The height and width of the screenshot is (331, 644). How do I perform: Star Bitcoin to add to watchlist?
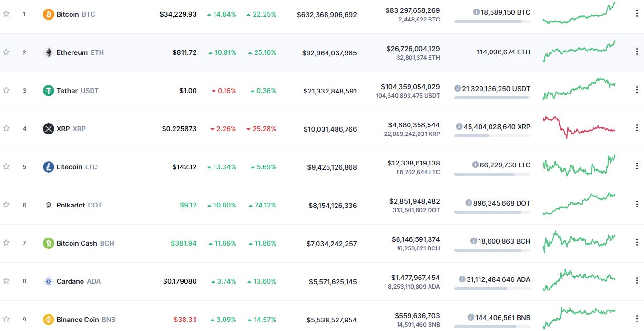[x=6, y=14]
